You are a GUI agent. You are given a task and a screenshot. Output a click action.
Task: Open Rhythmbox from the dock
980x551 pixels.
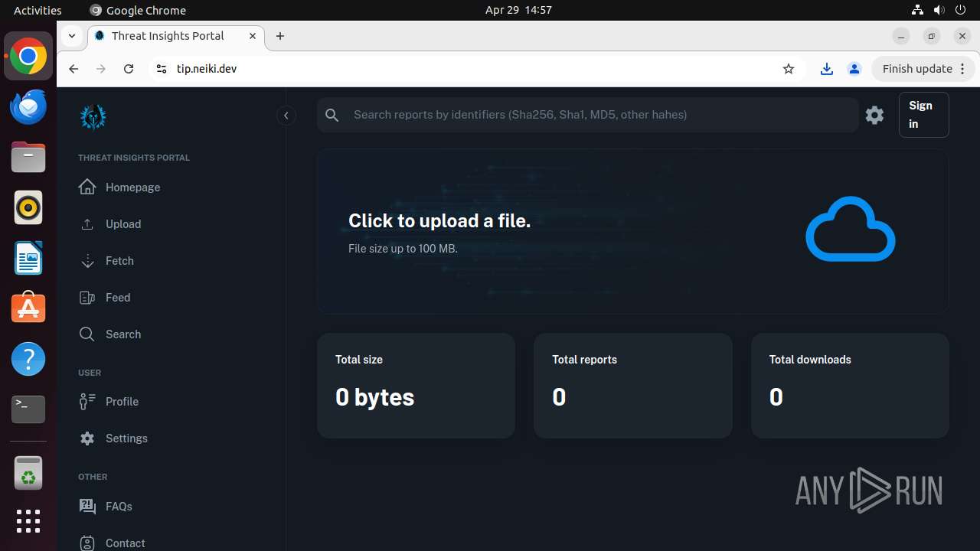click(28, 208)
